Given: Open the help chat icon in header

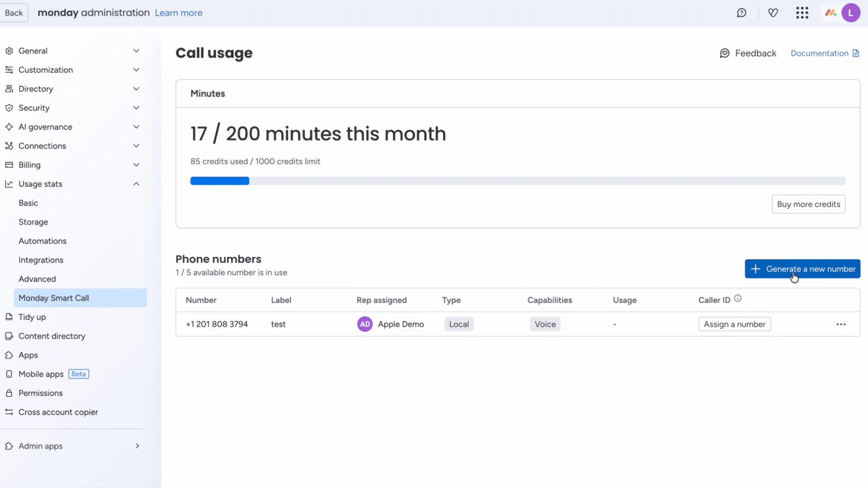Looking at the screenshot, I should coord(741,13).
